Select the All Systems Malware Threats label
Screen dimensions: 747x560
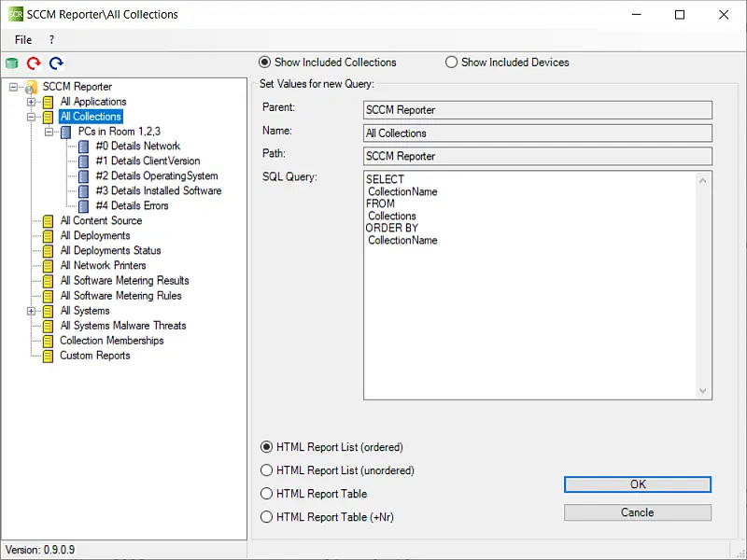click(x=123, y=326)
